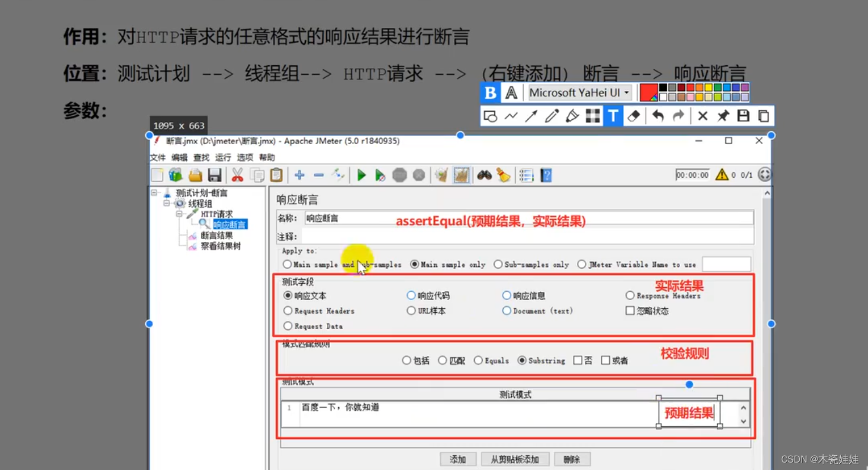Viewport: 868px width, 470px height.
Task: Click the Reset search broom icon
Action: click(503, 175)
